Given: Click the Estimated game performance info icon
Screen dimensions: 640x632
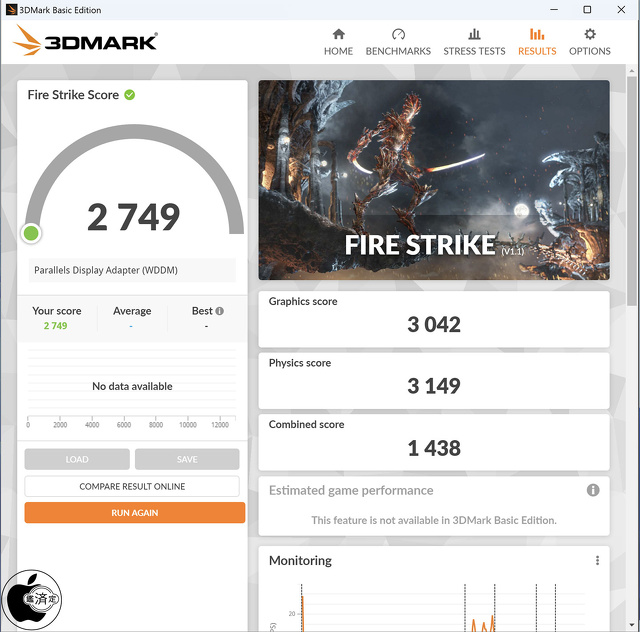Looking at the screenshot, I should click(x=593, y=490).
